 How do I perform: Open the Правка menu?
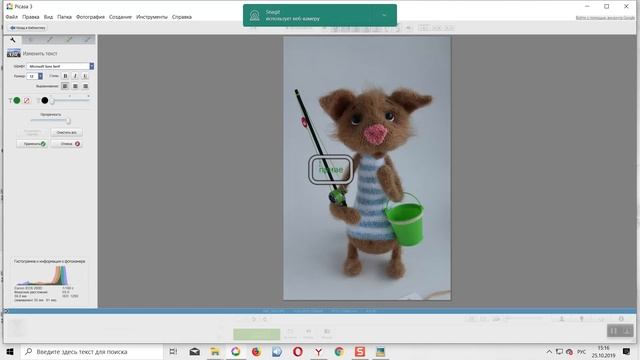point(31,17)
